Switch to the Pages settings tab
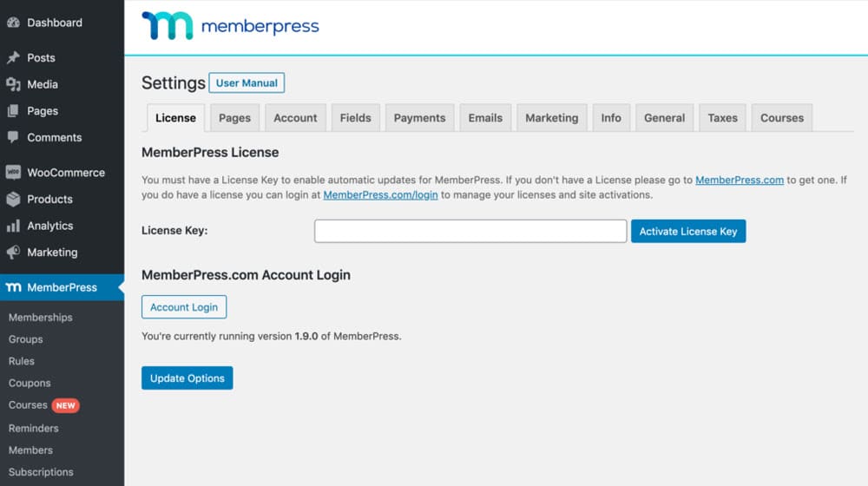Screen dimensions: 868x486 tap(234, 118)
